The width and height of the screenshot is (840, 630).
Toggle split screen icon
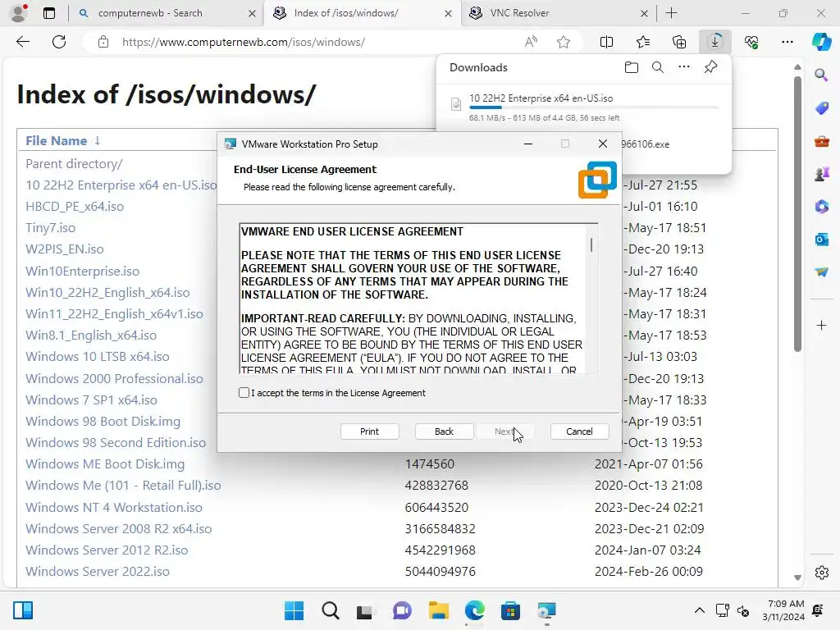pos(606,42)
